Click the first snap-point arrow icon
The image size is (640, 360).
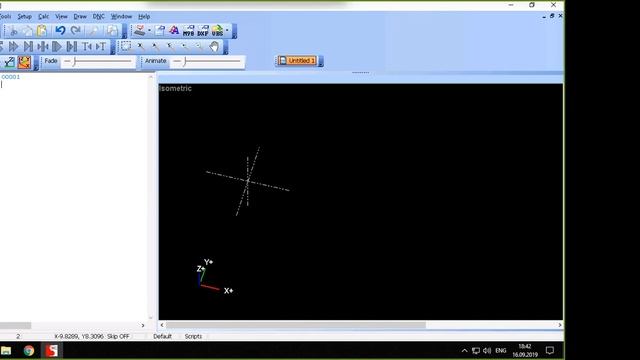pyautogui.click(x=141, y=47)
